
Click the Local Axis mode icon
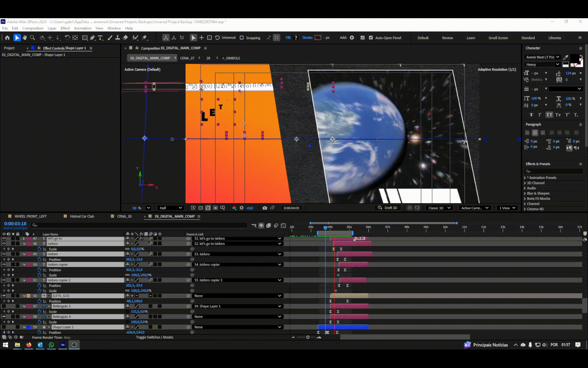click(x=166, y=38)
